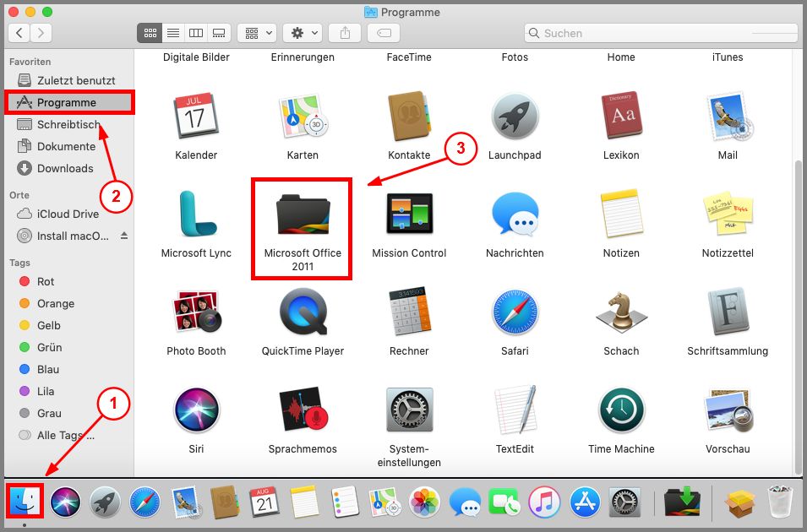Image resolution: width=807 pixels, height=532 pixels.
Task: Open the Siri app in Programme
Action: (197, 410)
